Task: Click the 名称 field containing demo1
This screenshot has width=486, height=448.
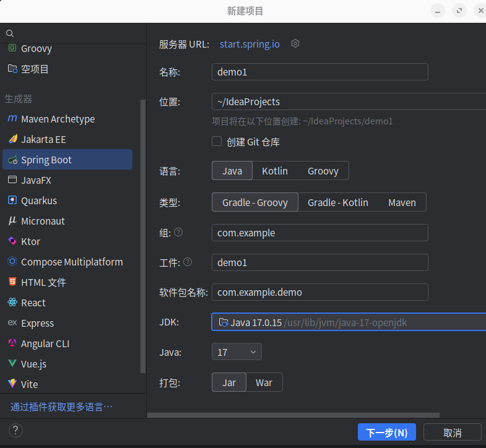Action: click(x=320, y=72)
